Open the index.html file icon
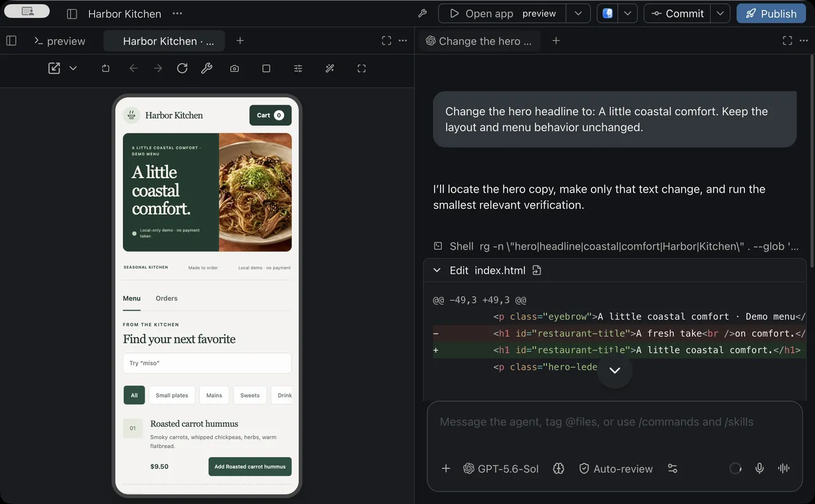This screenshot has height=504, width=815. point(537,270)
